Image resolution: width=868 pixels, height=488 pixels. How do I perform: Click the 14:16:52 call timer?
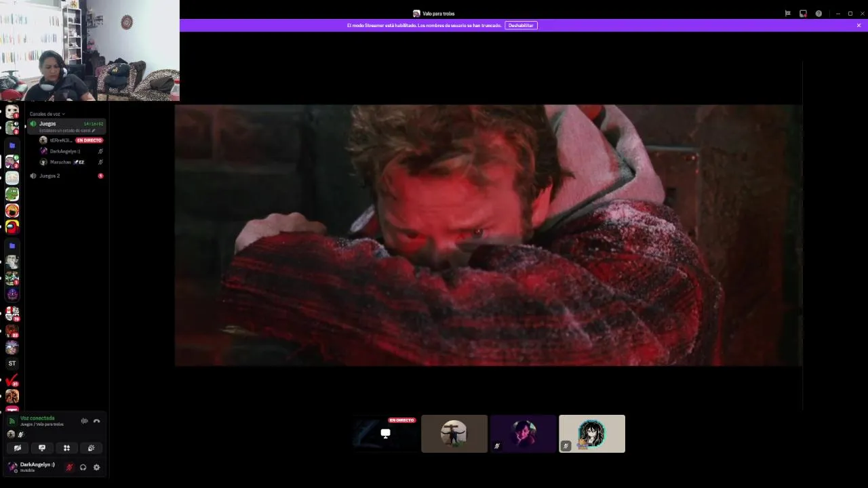[x=94, y=124]
